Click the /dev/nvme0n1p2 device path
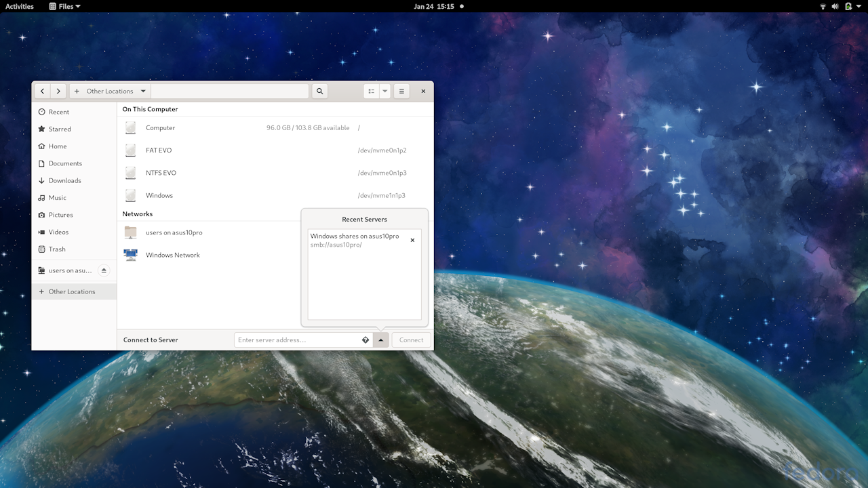This screenshot has height=488, width=868. tap(382, 150)
